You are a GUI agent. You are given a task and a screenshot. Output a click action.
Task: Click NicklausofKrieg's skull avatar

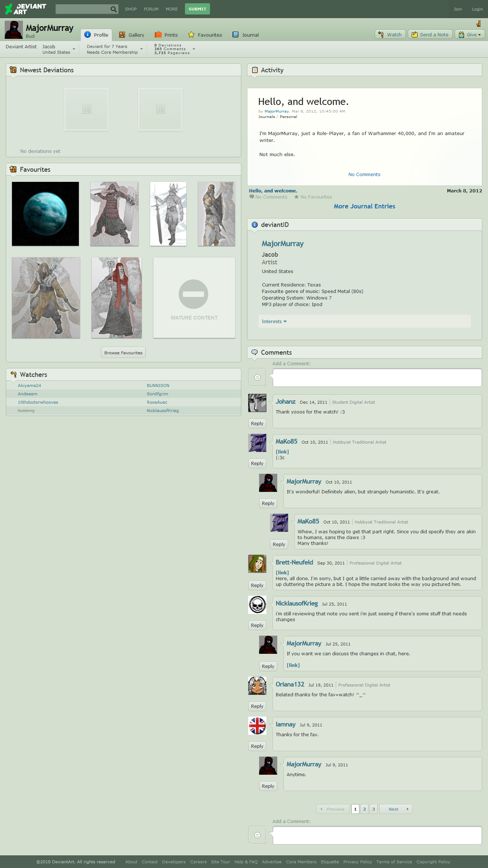[x=257, y=605]
